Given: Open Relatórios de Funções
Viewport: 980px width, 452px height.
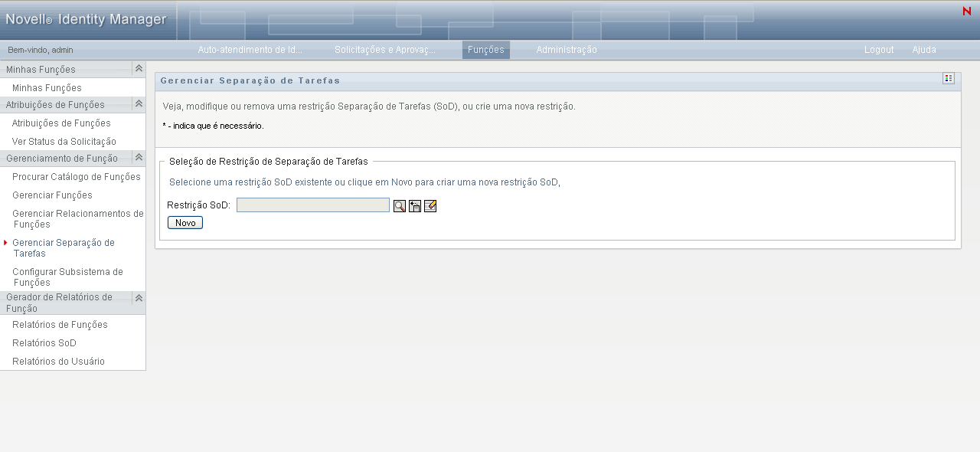Looking at the screenshot, I should (x=60, y=325).
